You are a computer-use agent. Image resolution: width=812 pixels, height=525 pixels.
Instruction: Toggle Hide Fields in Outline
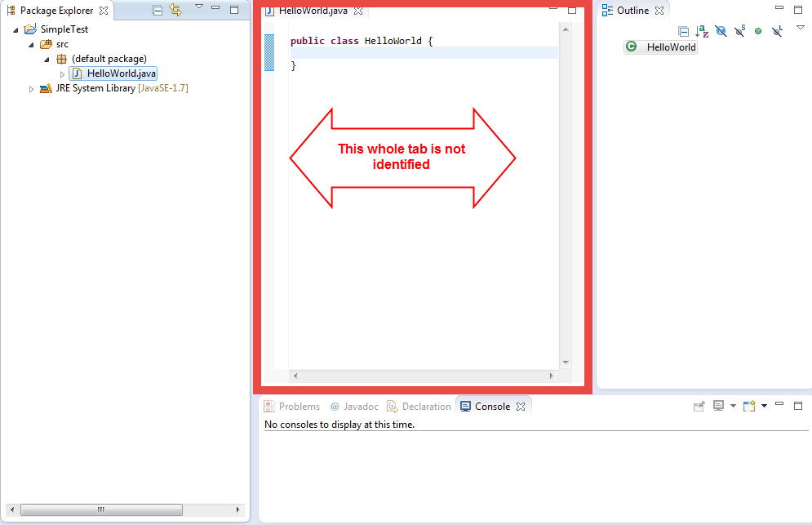(x=721, y=31)
